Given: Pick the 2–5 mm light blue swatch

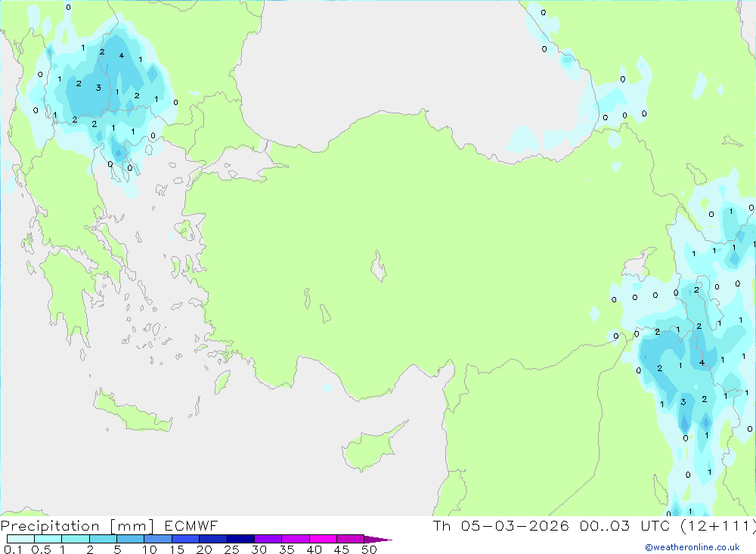Looking at the screenshot, I should pos(103,539).
